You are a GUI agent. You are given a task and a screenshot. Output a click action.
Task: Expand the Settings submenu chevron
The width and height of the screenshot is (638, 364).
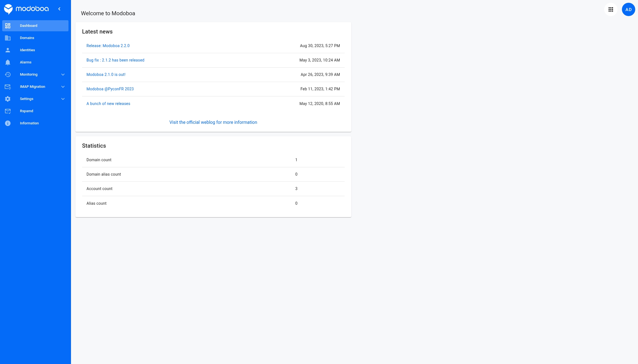(x=63, y=99)
